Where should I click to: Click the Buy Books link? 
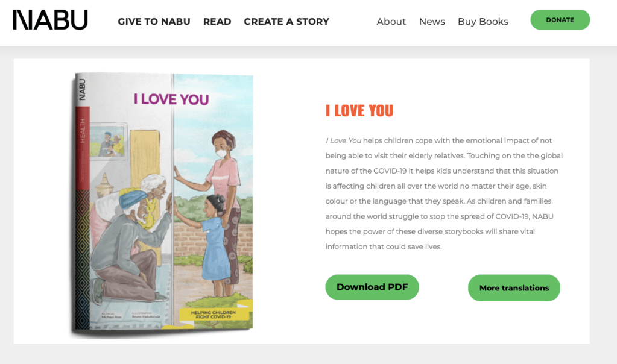(483, 22)
